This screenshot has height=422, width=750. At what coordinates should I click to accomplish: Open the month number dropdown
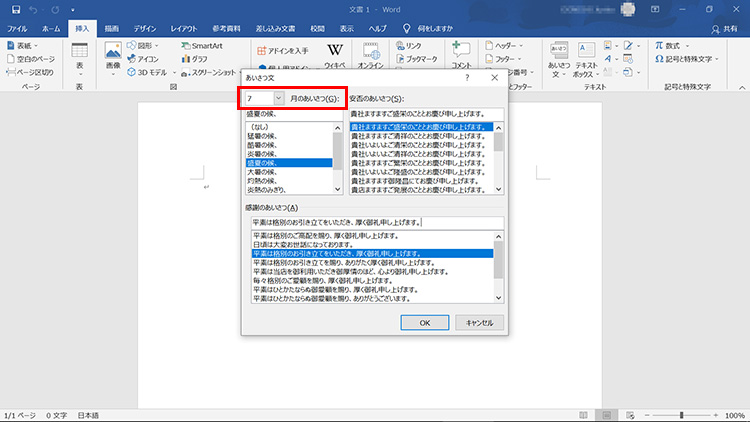pos(278,99)
